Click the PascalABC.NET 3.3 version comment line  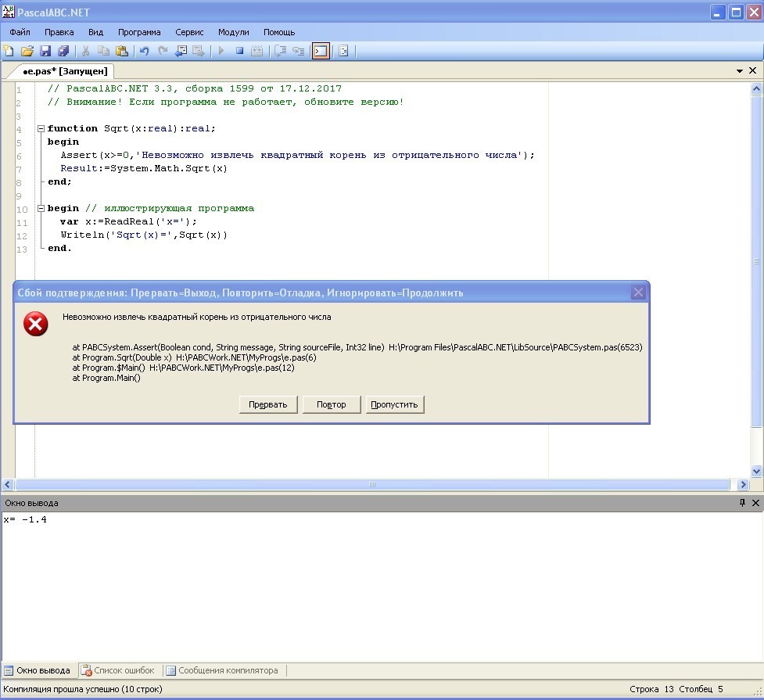pos(195,88)
